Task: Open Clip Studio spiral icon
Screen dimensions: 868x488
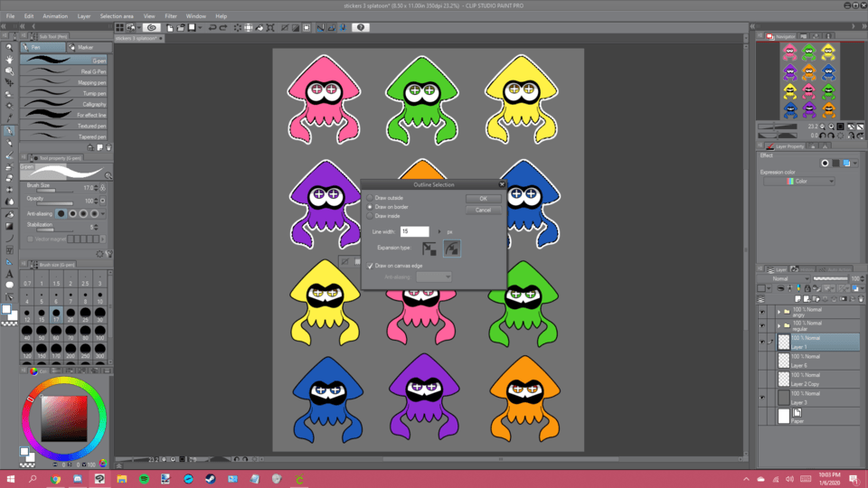Action: click(x=151, y=28)
